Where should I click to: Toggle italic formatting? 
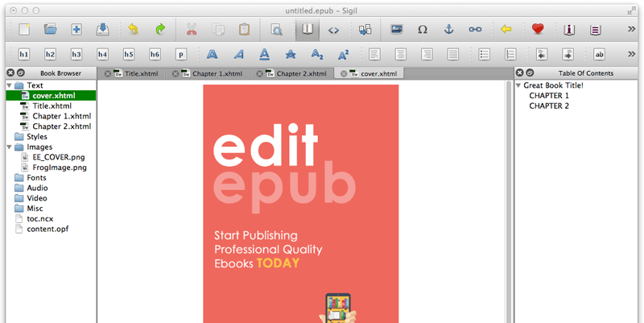(238, 54)
